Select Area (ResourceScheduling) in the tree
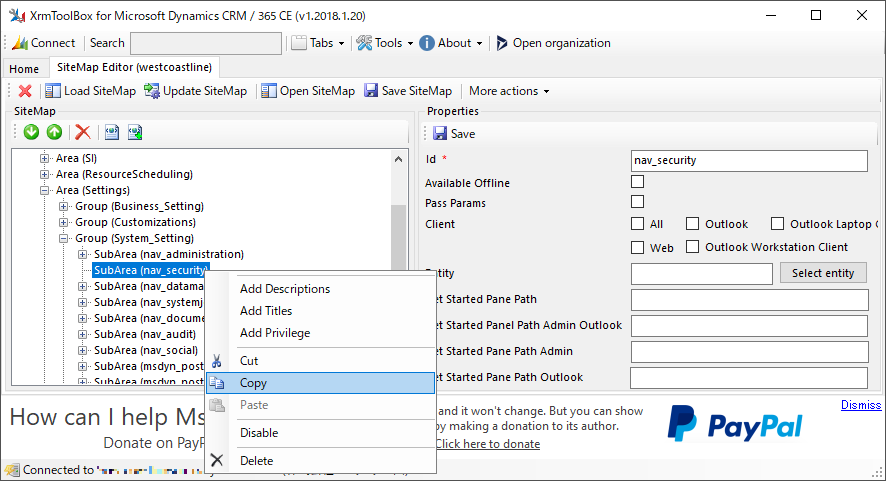 (x=124, y=174)
